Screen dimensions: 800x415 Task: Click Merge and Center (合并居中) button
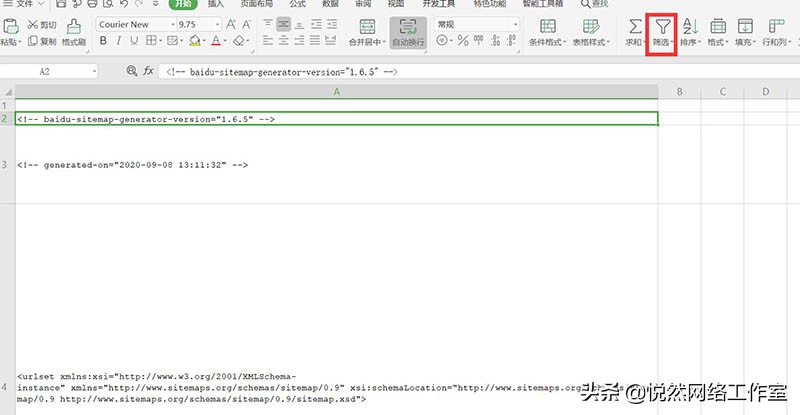pyautogui.click(x=367, y=33)
